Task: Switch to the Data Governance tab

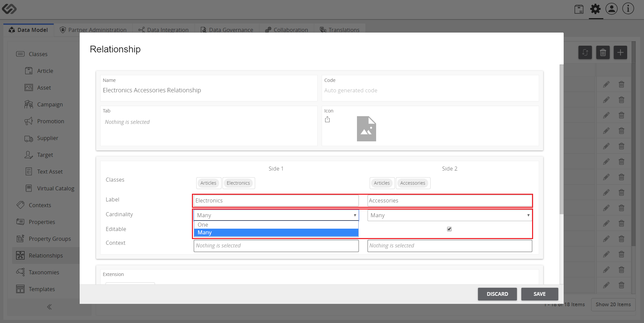Action: 227,30
